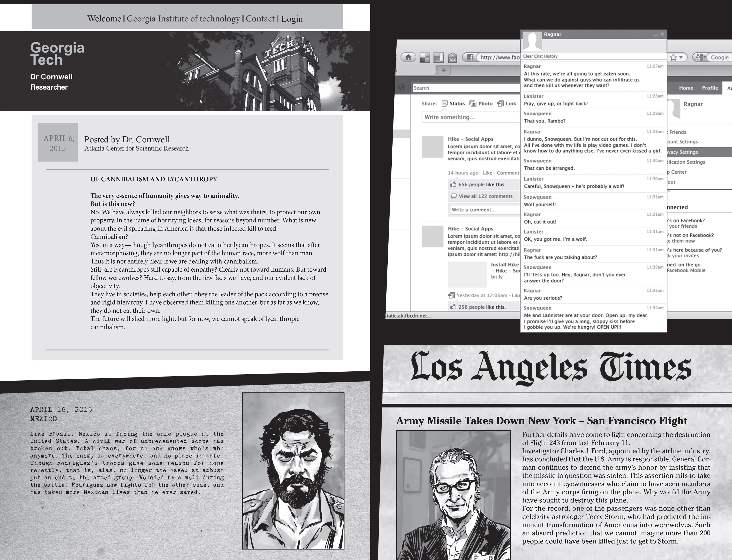This screenshot has height=560, width=732.
Task: Click the browser Home button
Action: 408,57
